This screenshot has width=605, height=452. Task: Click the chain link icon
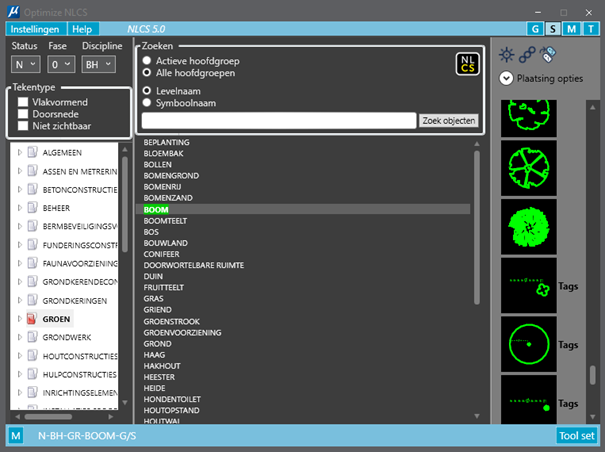tap(527, 55)
